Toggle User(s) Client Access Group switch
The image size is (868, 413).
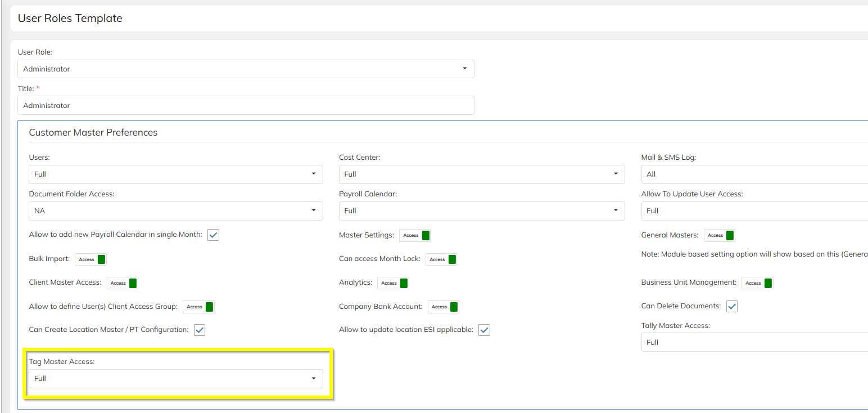[x=198, y=307]
